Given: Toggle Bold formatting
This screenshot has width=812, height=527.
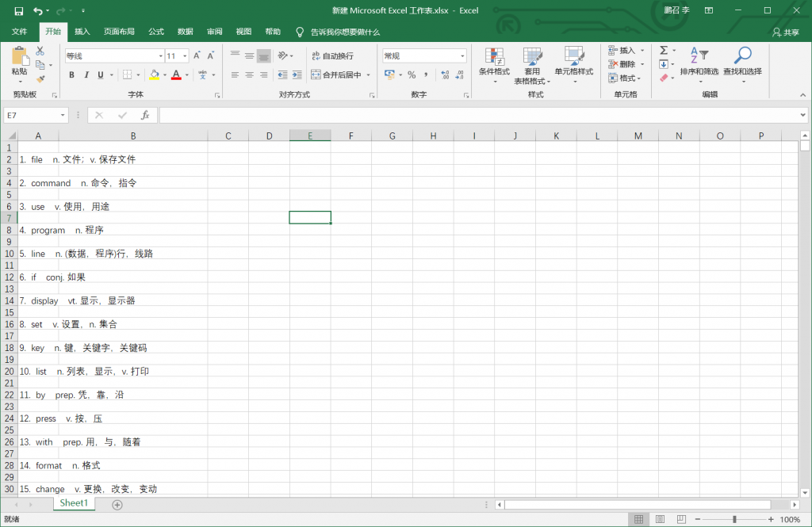Looking at the screenshot, I should 71,75.
